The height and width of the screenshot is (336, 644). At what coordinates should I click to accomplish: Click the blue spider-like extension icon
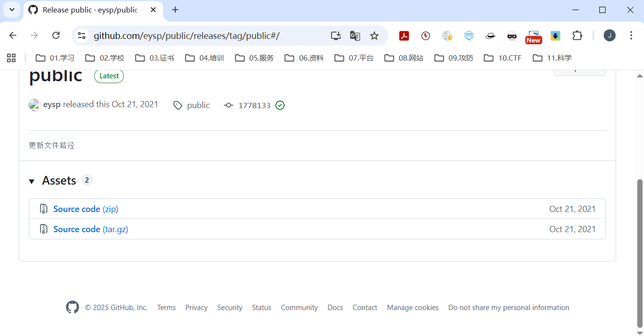click(469, 36)
